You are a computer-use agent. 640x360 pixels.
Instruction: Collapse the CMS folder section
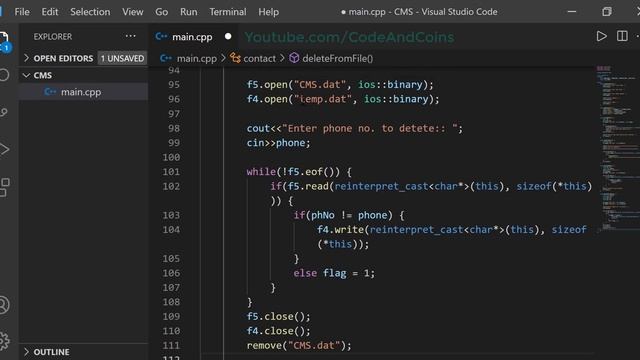coord(27,75)
